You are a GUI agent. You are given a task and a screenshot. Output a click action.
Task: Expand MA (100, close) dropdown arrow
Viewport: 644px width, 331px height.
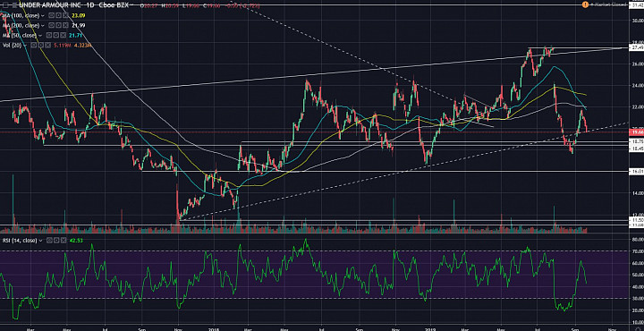[43, 15]
